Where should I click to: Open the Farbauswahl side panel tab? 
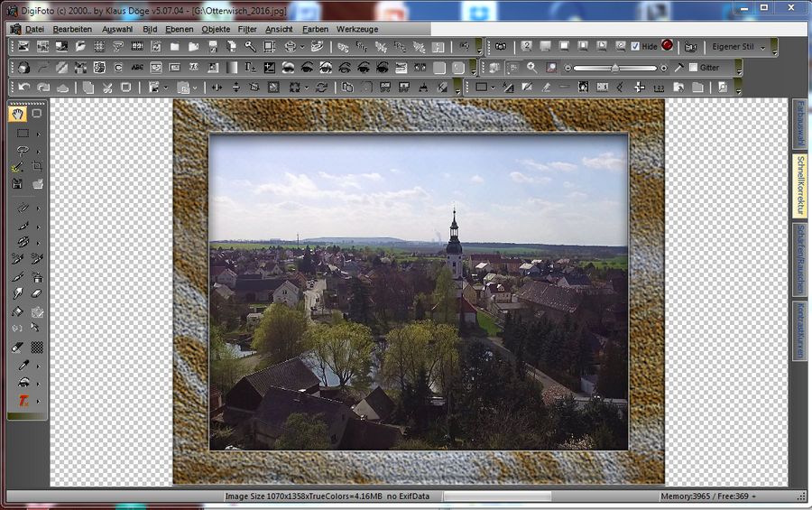tap(798, 124)
